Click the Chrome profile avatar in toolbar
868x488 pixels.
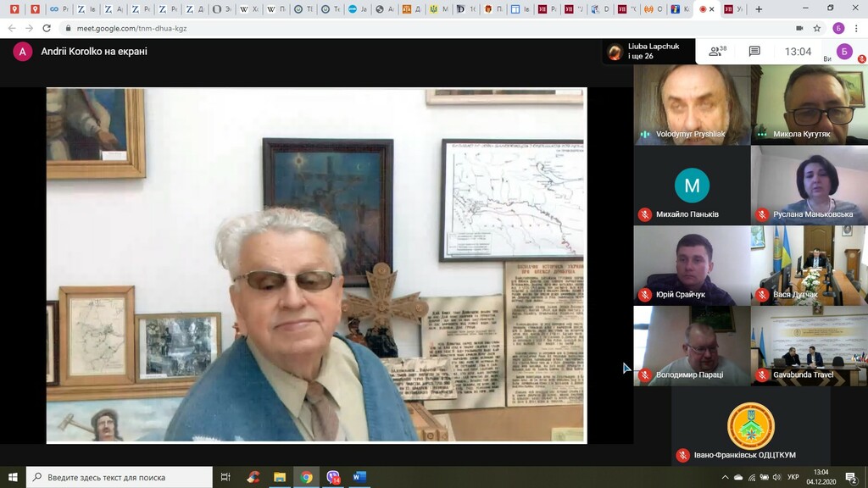coord(837,28)
